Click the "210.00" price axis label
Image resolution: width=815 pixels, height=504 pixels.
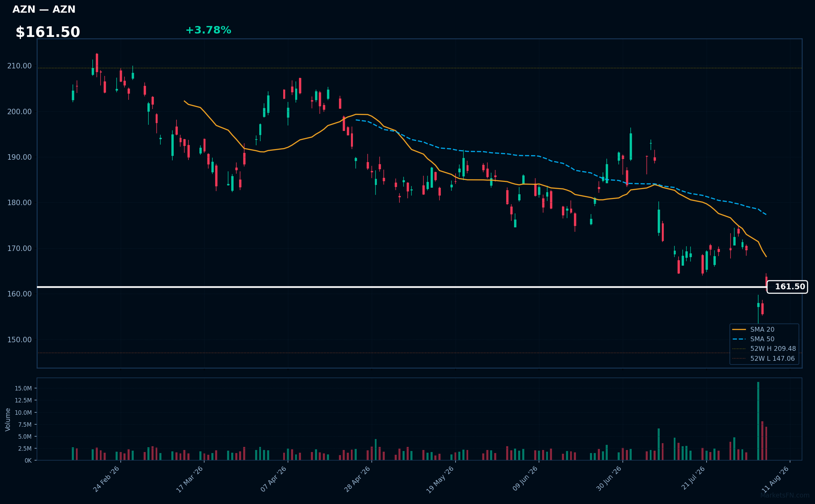[x=19, y=66]
